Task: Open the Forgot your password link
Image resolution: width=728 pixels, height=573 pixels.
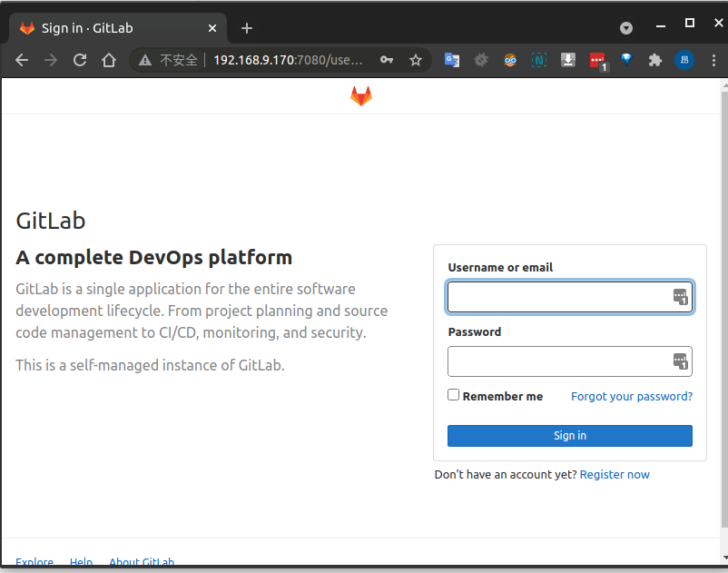Action: tap(632, 396)
